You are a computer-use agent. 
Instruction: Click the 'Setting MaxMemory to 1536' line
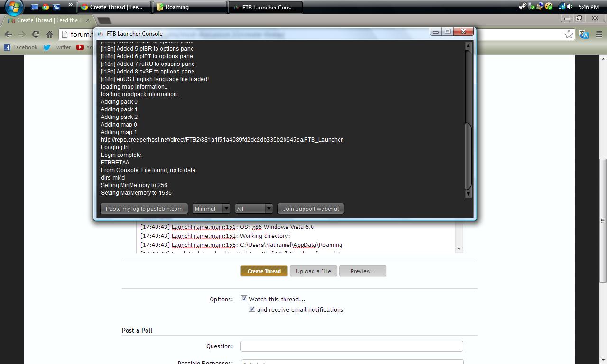point(136,193)
